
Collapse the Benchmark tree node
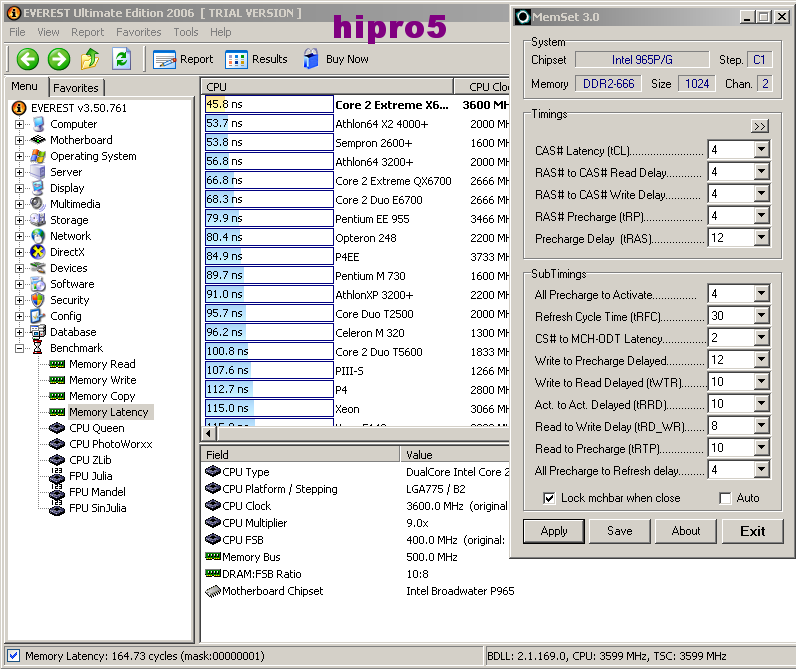pyautogui.click(x=19, y=348)
